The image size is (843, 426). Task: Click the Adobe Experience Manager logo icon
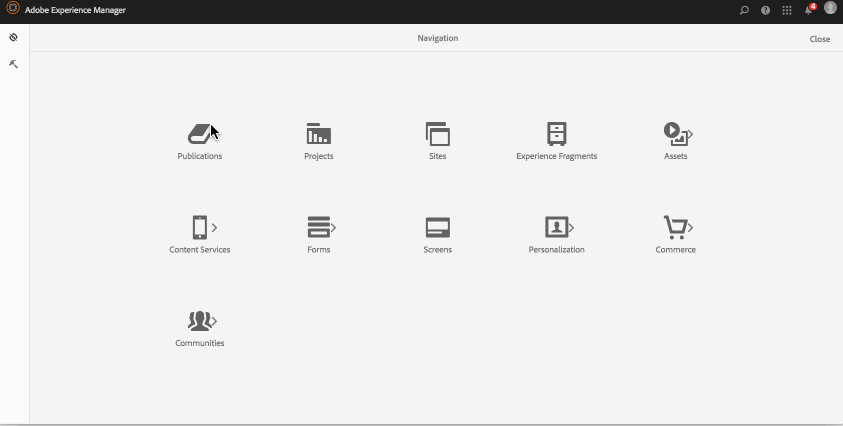coord(13,9)
